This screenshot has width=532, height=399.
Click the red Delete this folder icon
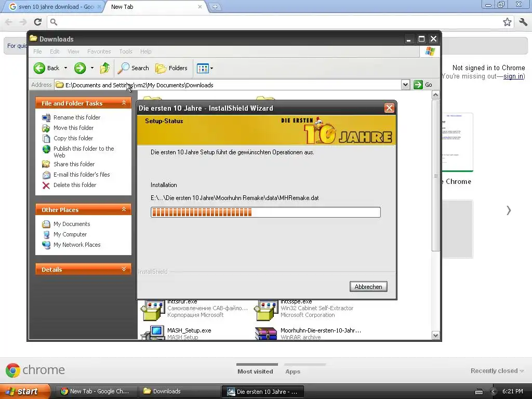click(46, 185)
